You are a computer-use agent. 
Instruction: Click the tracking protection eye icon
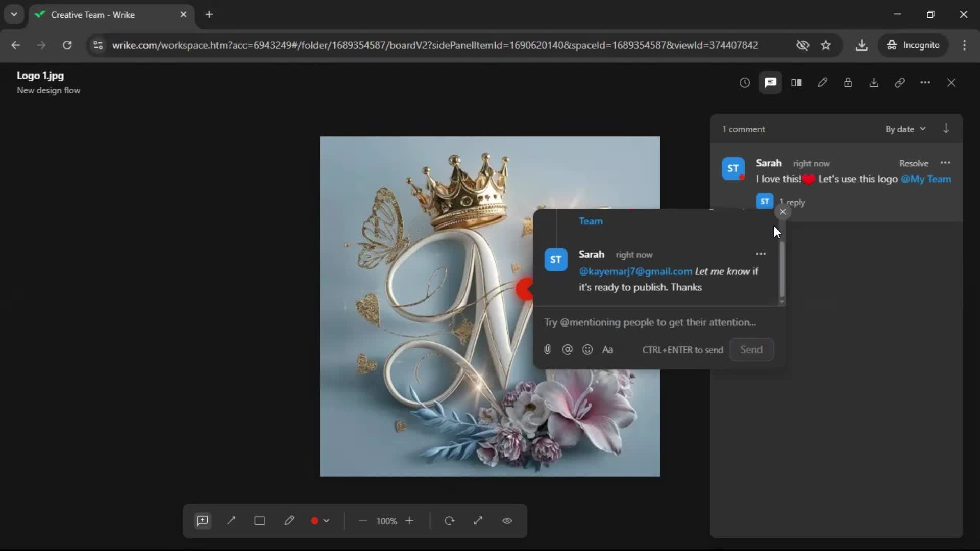802,45
